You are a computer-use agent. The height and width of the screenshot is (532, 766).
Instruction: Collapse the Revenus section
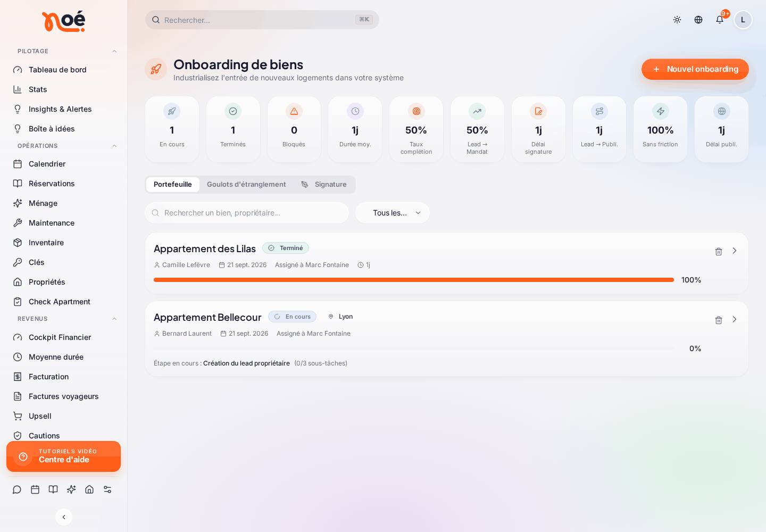coord(114,319)
